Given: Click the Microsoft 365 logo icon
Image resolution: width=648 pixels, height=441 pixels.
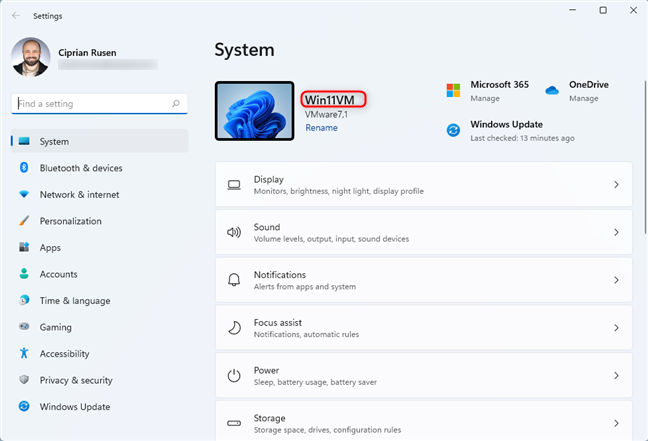Looking at the screenshot, I should coord(454,91).
